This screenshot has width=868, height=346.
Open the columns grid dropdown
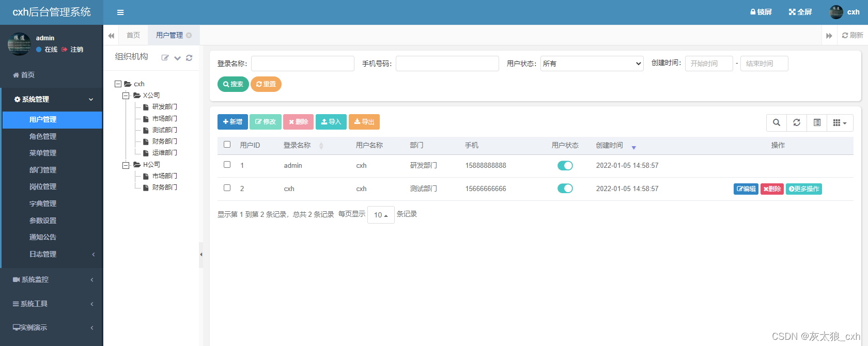(x=840, y=122)
